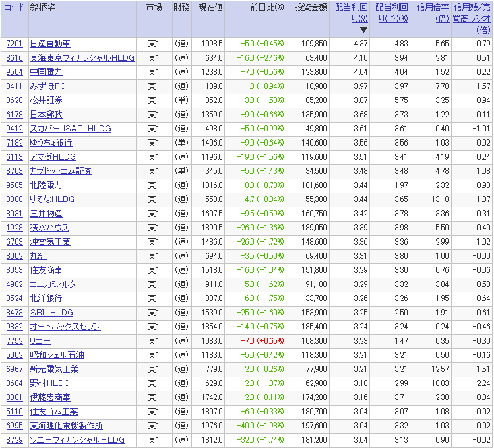This screenshot has width=494, height=448.
Task: Open 住友ゴム工業 stock page
Action: point(54,412)
